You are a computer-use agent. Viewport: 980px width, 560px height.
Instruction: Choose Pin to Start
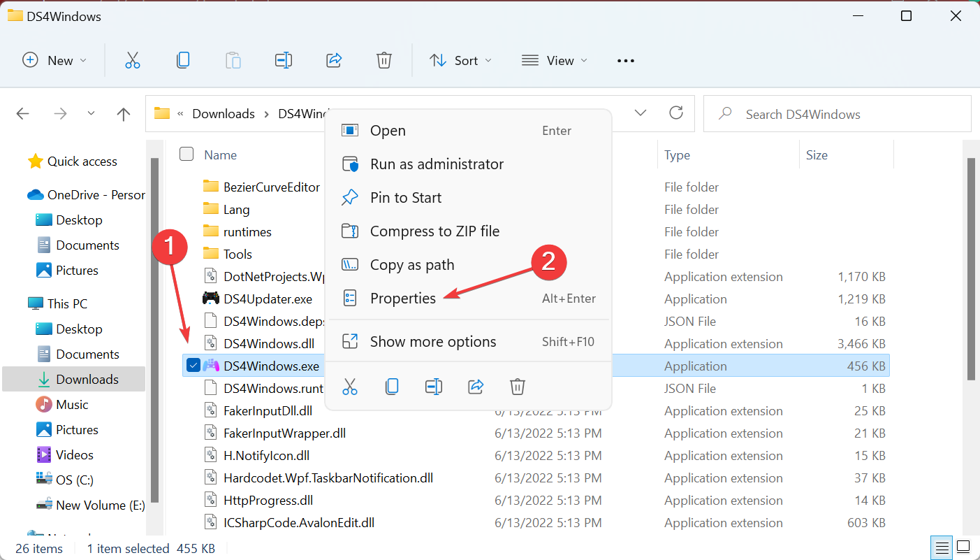coord(467,198)
